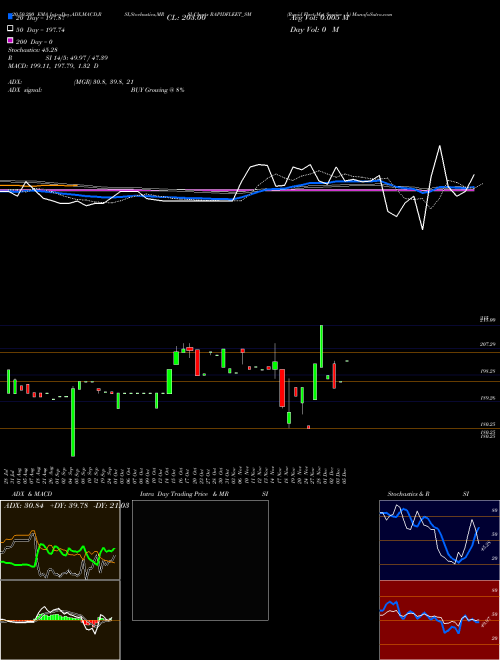Open the blue Stochastics chart thumbnail

439,540
